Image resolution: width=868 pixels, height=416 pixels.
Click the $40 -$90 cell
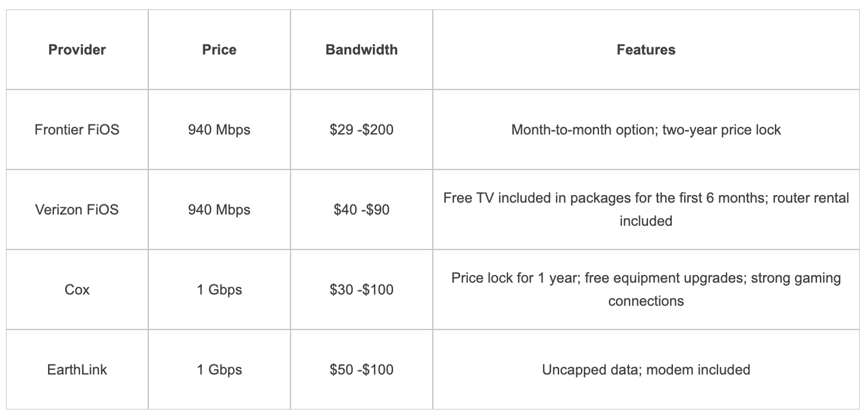[x=362, y=209]
